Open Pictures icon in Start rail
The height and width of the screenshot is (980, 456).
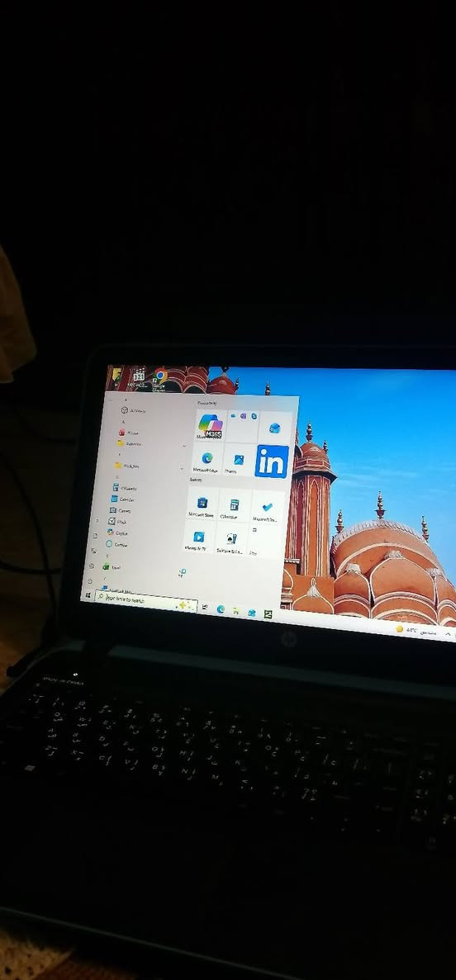93,551
